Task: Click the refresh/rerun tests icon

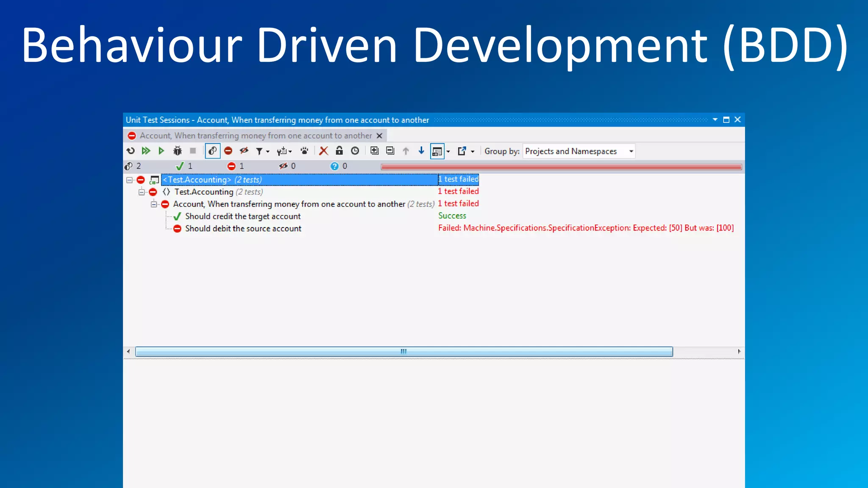Action: click(131, 151)
